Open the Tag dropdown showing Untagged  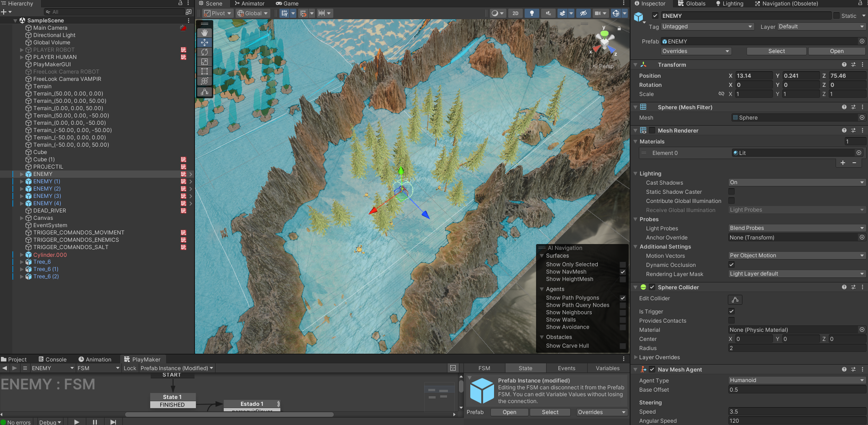tap(707, 27)
